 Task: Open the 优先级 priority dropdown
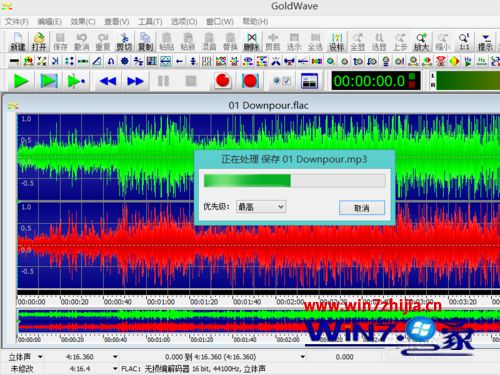click(261, 207)
